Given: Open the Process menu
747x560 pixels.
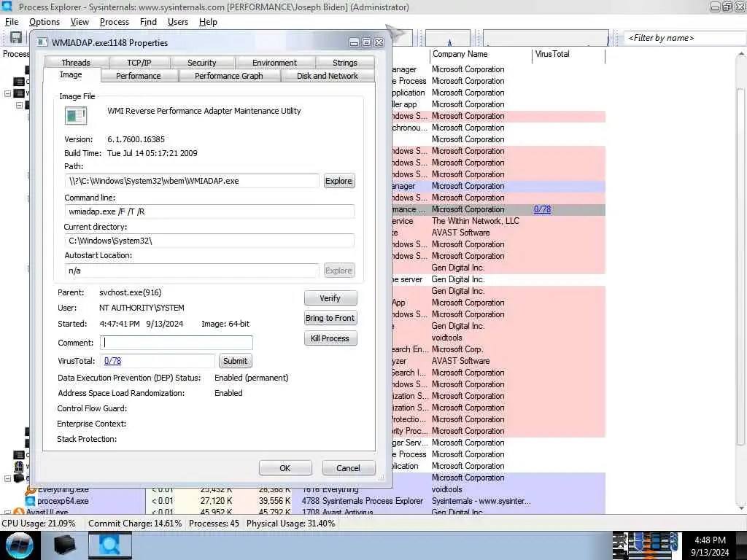Looking at the screenshot, I should pos(115,22).
